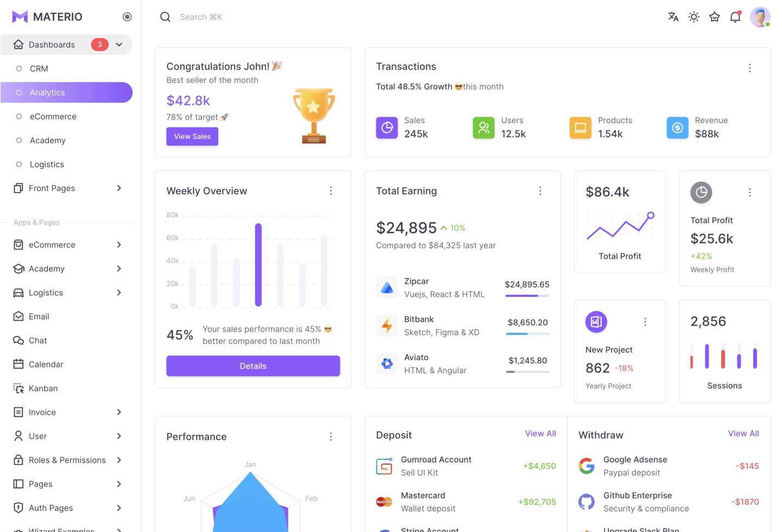Expand Front Pages chevron
The image size is (782, 532).
coord(119,188)
